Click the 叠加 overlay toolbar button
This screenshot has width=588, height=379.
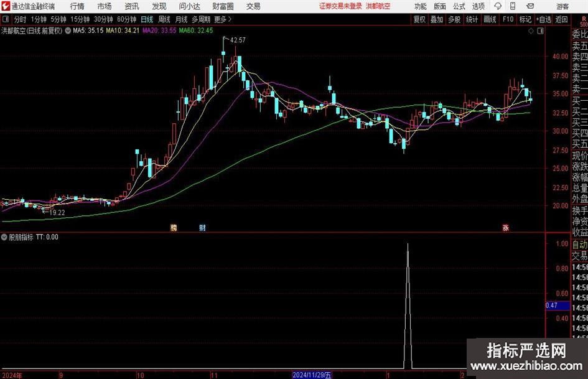pyautogui.click(x=437, y=19)
